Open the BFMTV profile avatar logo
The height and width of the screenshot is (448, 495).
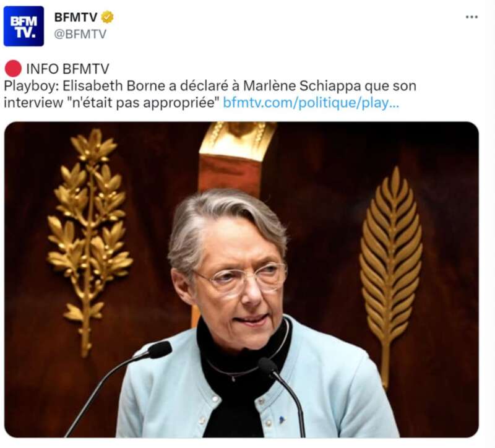coord(24,26)
